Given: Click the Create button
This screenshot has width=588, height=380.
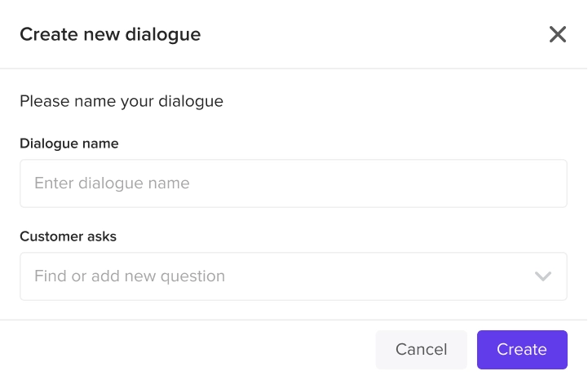Looking at the screenshot, I should pos(522,350).
